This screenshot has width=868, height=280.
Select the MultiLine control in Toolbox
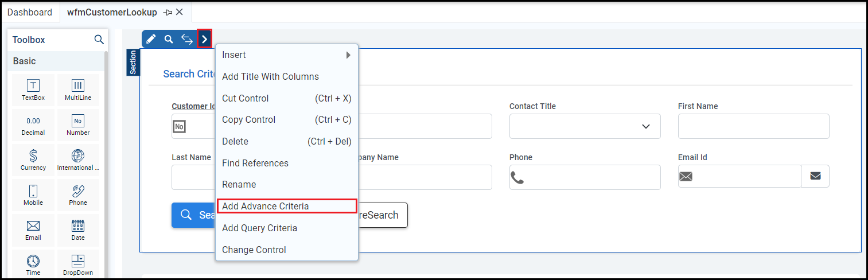pyautogui.click(x=78, y=91)
